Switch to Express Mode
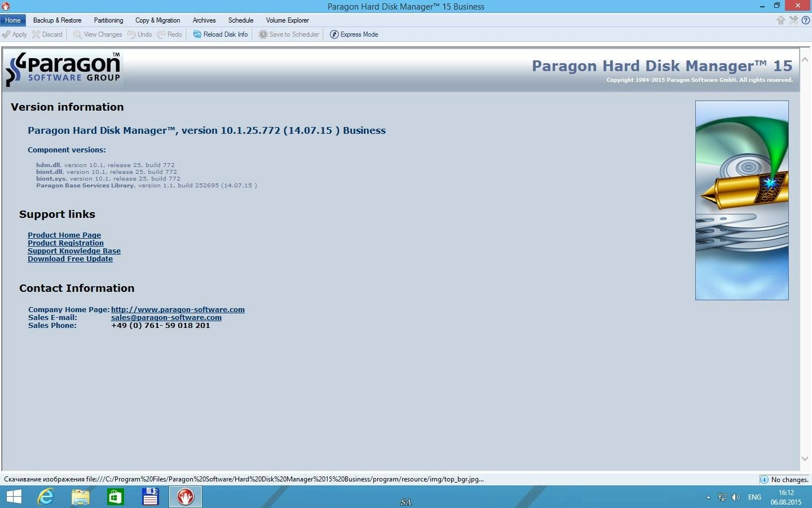812x508 pixels. tap(354, 34)
